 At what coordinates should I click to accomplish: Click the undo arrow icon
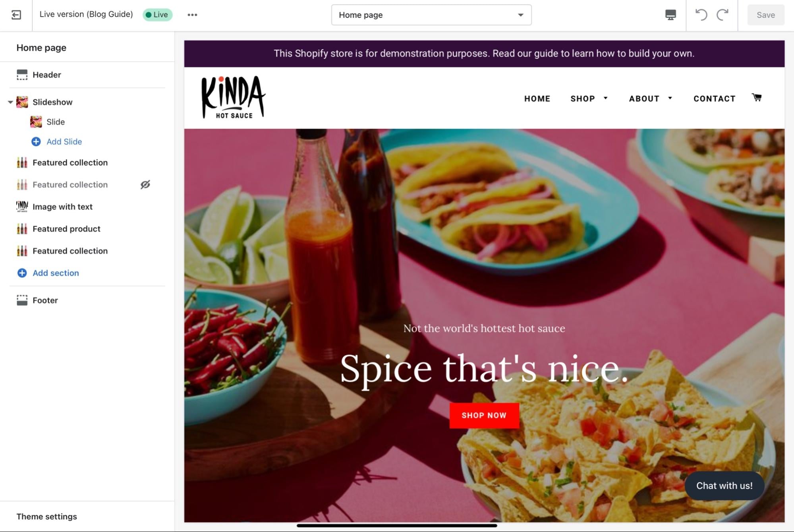[701, 15]
